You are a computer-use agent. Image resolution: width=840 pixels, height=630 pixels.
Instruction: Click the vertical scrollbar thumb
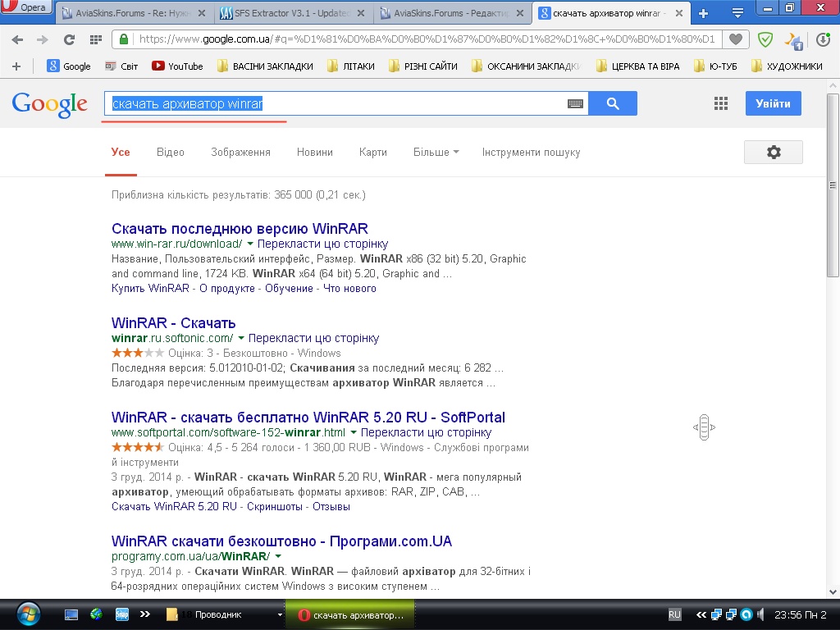[x=833, y=185]
